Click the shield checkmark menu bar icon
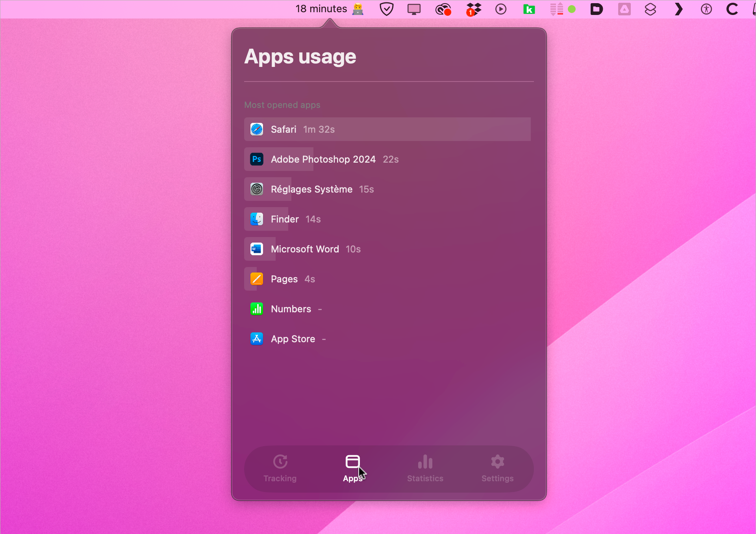 pos(386,9)
